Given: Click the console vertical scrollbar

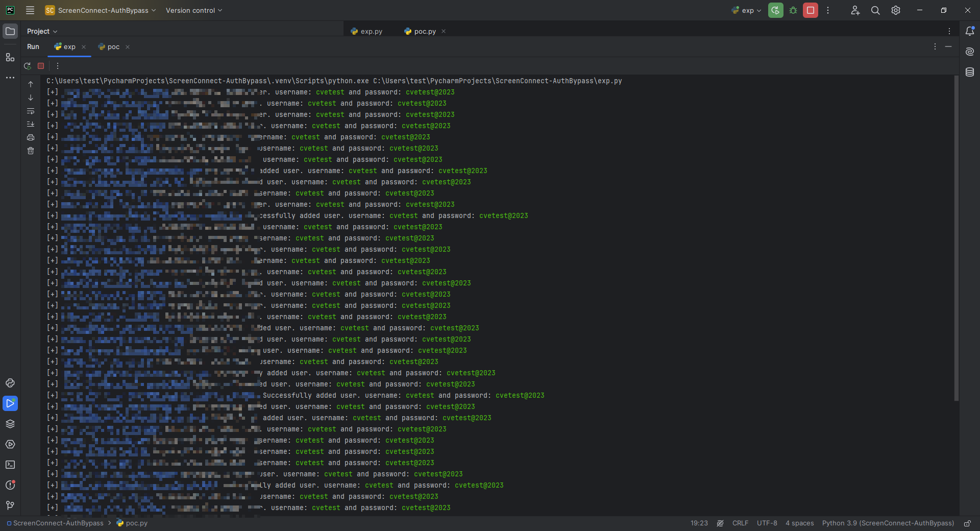Looking at the screenshot, I should 956,238.
